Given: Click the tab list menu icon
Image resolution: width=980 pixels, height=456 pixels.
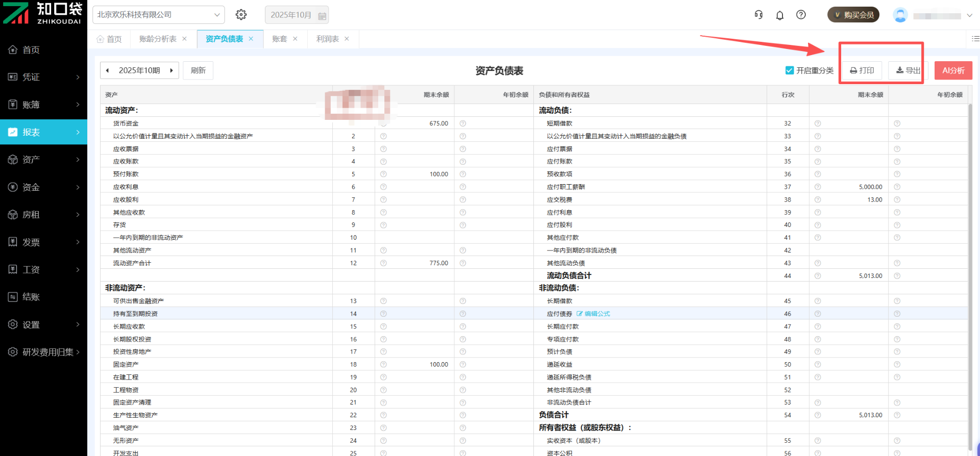Looking at the screenshot, I should point(975,39).
